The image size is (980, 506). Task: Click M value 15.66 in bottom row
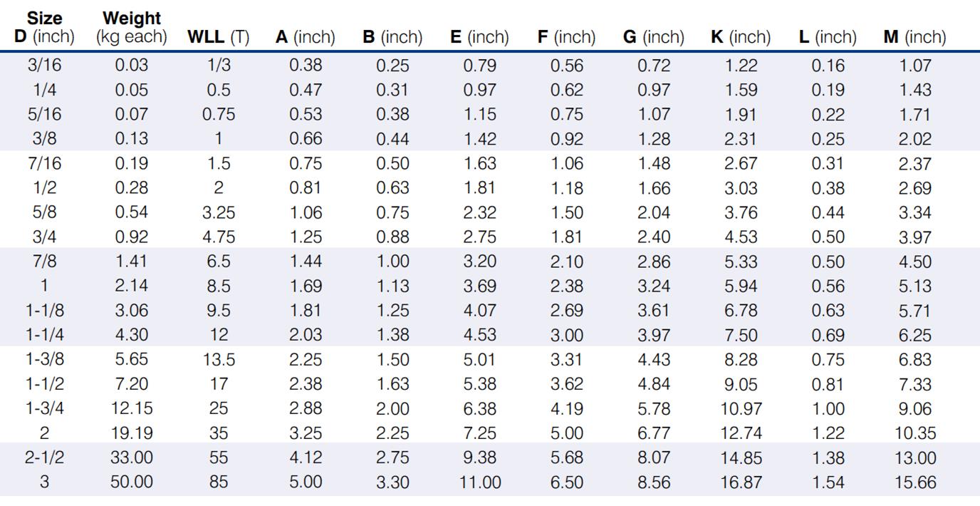(915, 482)
